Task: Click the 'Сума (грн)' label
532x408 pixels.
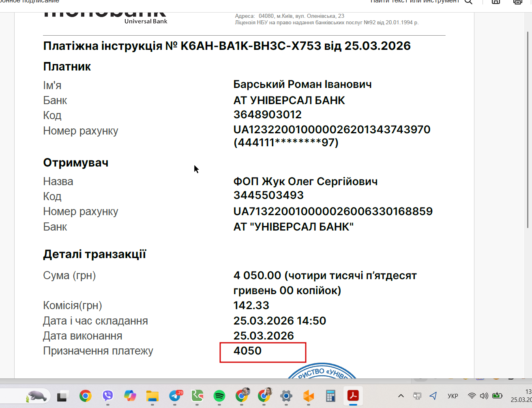Action: [x=69, y=276]
